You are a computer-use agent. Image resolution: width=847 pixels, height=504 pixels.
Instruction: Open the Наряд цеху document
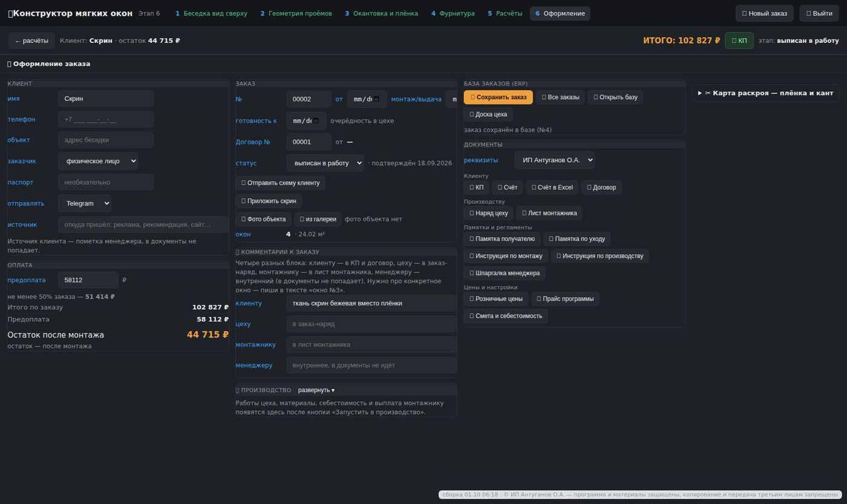click(x=488, y=212)
